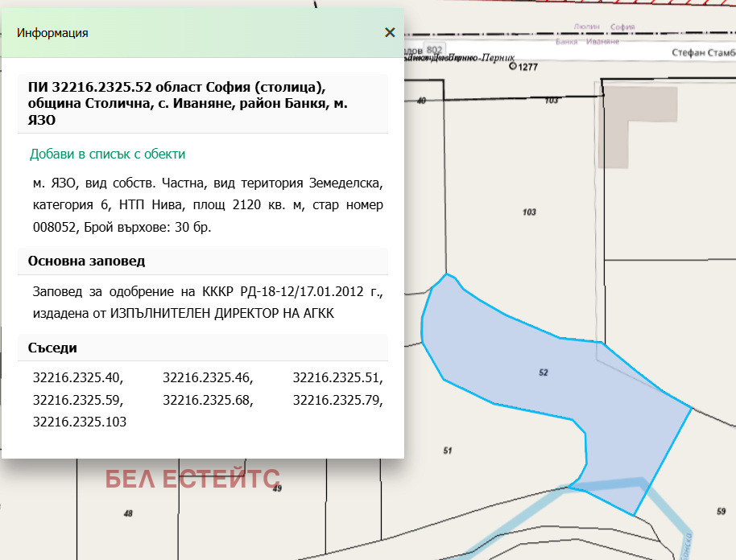Click the 'Добави в списък с обекти' link
This screenshot has height=560, width=736.
pos(107,154)
